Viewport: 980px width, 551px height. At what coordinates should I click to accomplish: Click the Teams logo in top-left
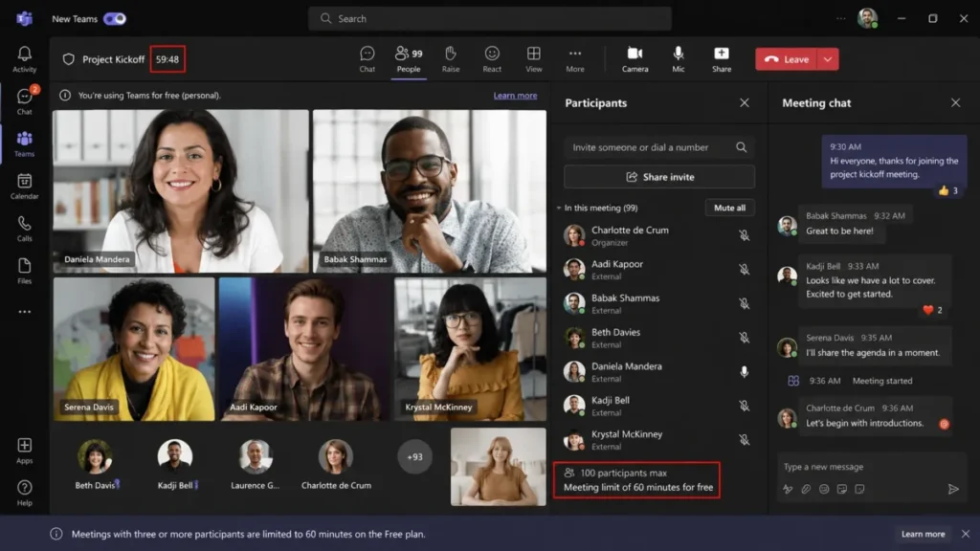pyautogui.click(x=24, y=19)
